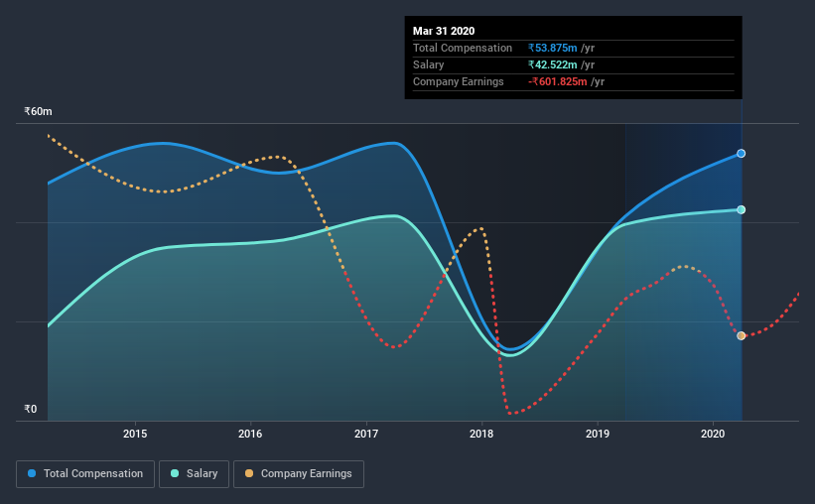
Task: Click the -₹601.825m company earnings value
Action: point(557,81)
